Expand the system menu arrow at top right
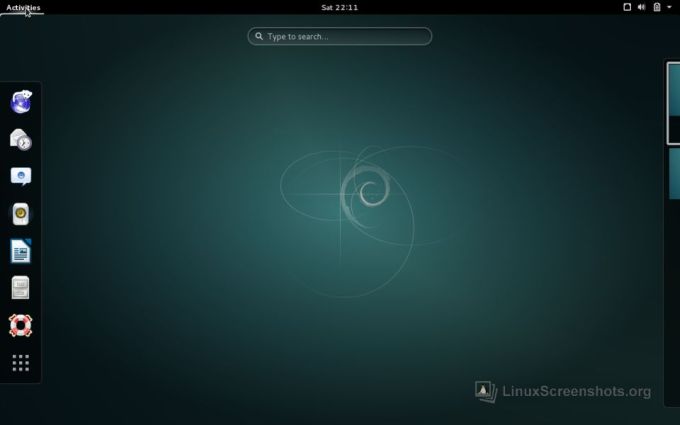680x425 pixels. (669, 7)
